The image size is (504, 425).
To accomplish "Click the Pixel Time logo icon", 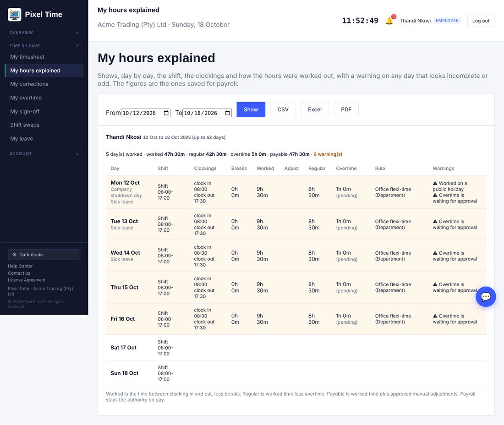I will click(x=15, y=15).
